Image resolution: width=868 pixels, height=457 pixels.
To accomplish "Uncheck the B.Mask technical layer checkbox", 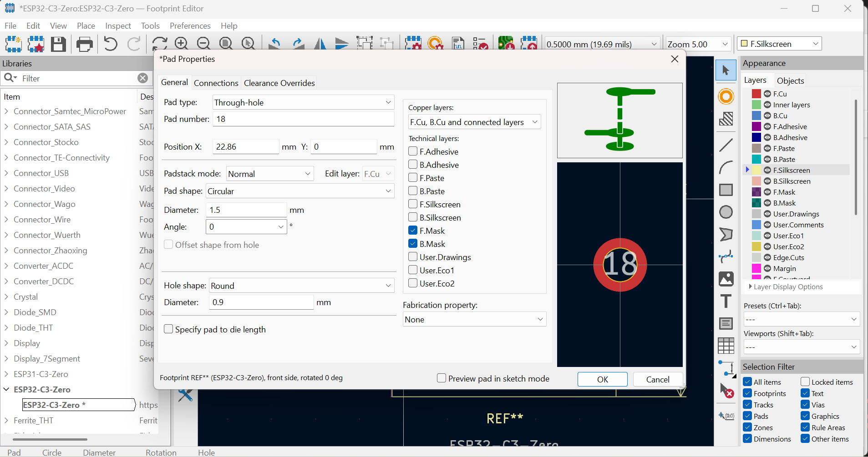I will click(x=413, y=244).
